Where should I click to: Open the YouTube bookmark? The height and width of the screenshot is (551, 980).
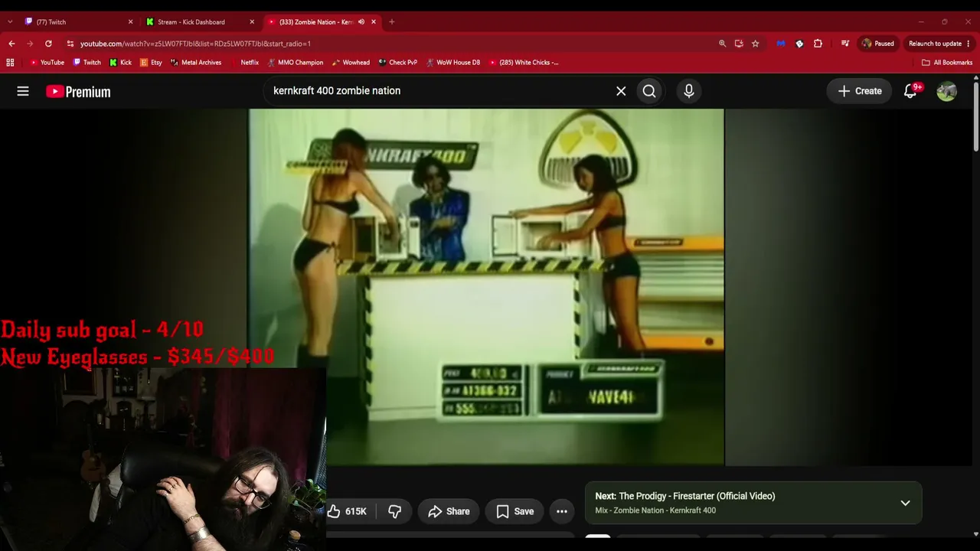[x=47, y=63]
